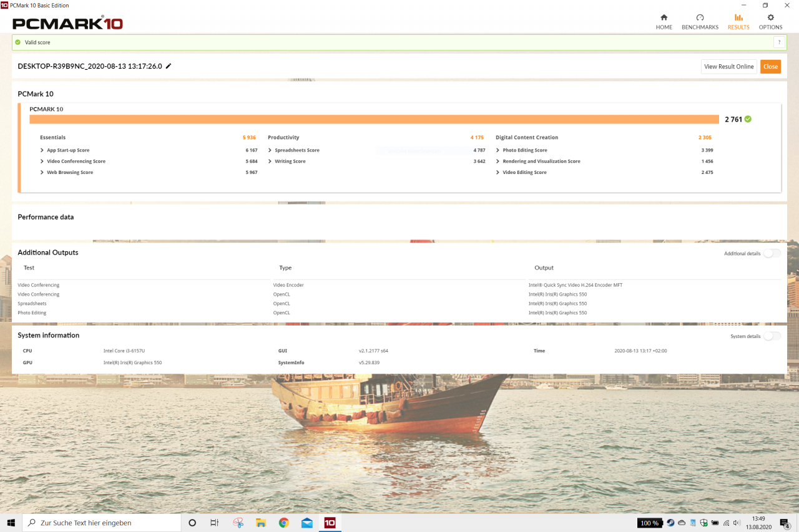Select the Essentials score 5 936

[x=249, y=138]
